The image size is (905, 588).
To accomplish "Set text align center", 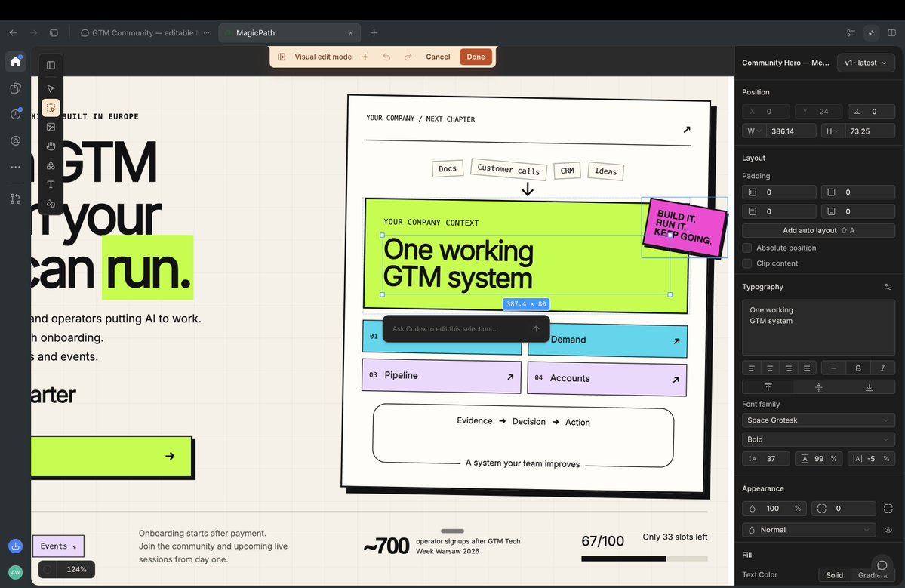I will pyautogui.click(x=770, y=368).
